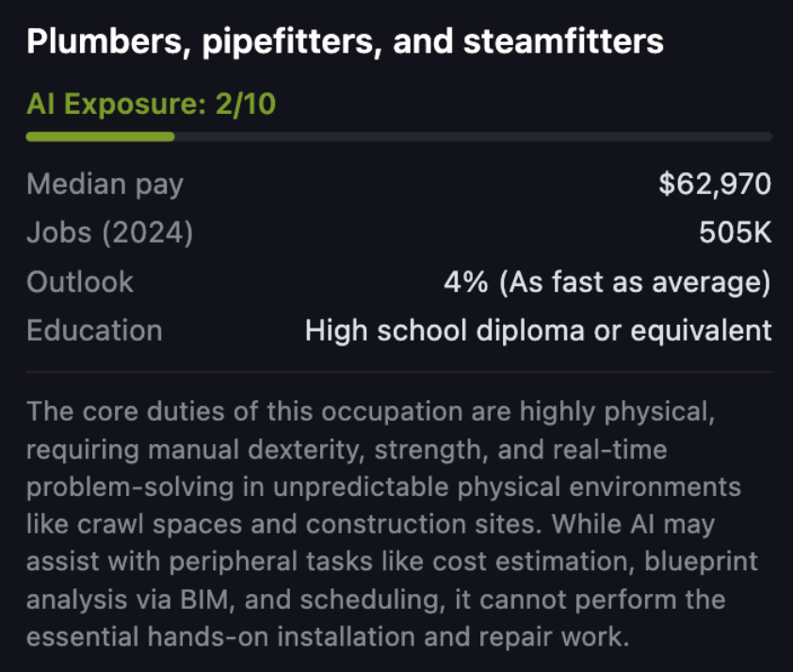
Task: Click the AI Exposure: 2/10 label
Action: 151,104
